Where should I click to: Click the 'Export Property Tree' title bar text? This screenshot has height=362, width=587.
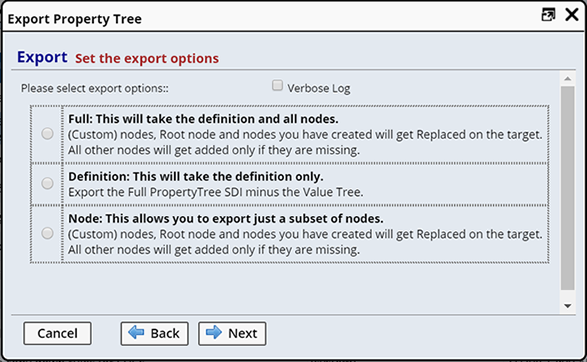tap(74, 19)
